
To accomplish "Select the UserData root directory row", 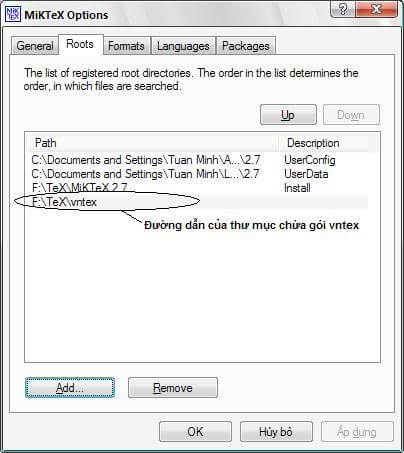I will coord(197,174).
